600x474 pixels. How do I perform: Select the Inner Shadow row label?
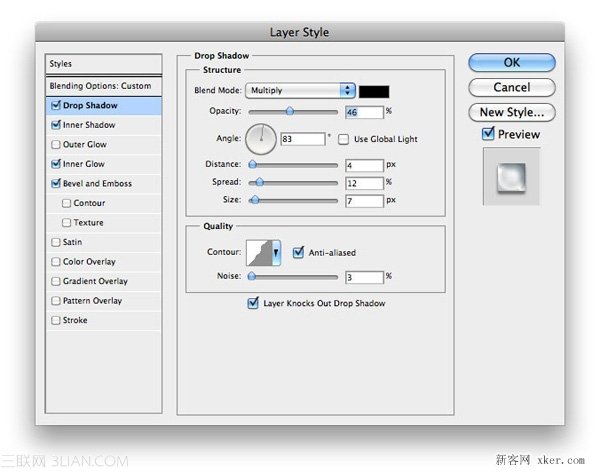(x=89, y=125)
